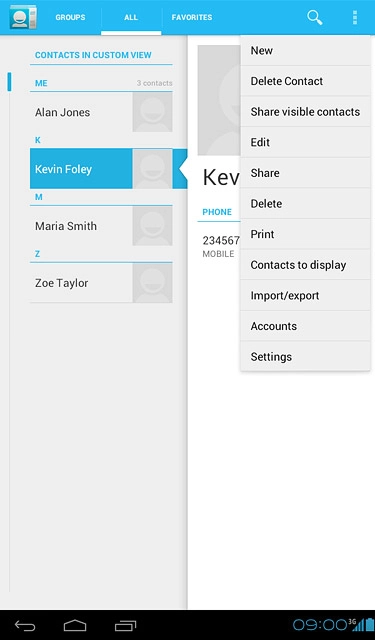Choose Import/export menu item

coord(305,296)
